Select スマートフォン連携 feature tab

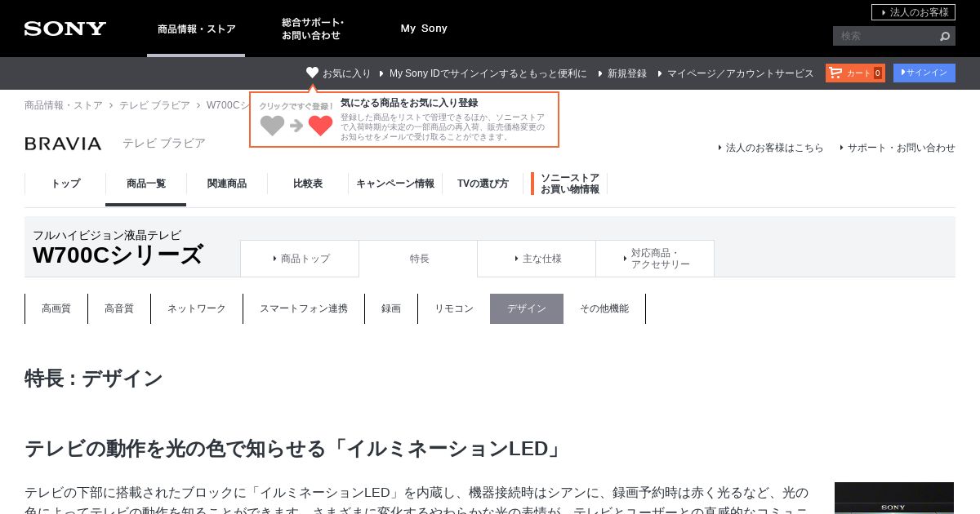[x=304, y=308]
